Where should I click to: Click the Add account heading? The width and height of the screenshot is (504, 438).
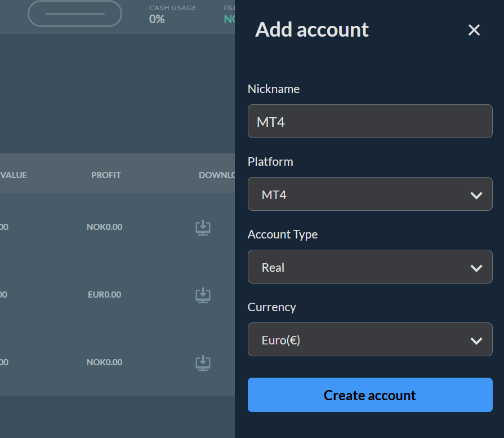[312, 30]
